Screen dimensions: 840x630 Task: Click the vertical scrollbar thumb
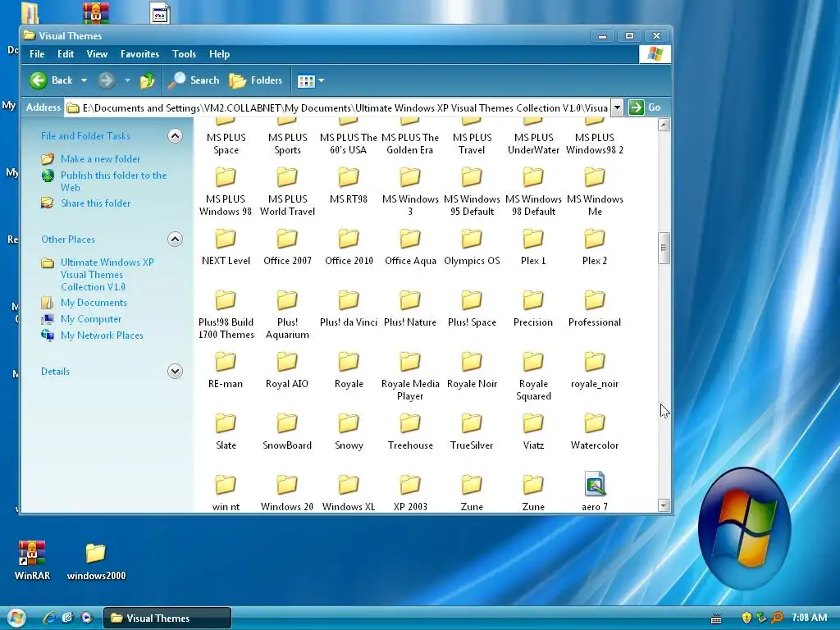pyautogui.click(x=664, y=248)
